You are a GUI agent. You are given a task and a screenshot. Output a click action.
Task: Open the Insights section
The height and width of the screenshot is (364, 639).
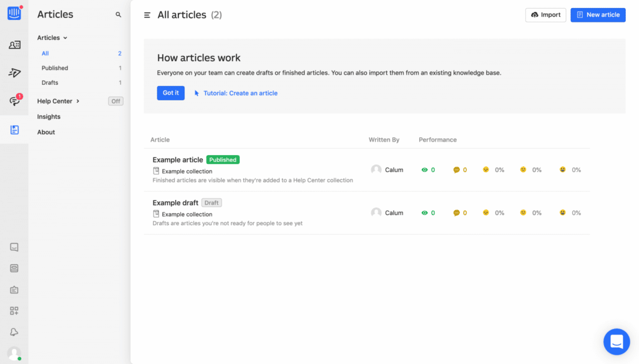click(x=49, y=117)
